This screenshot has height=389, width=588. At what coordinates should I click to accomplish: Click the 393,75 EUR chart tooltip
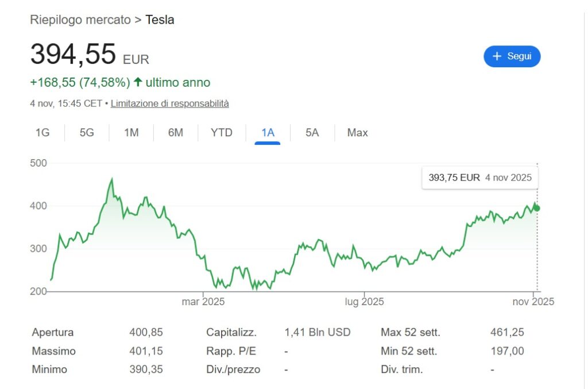click(x=480, y=178)
